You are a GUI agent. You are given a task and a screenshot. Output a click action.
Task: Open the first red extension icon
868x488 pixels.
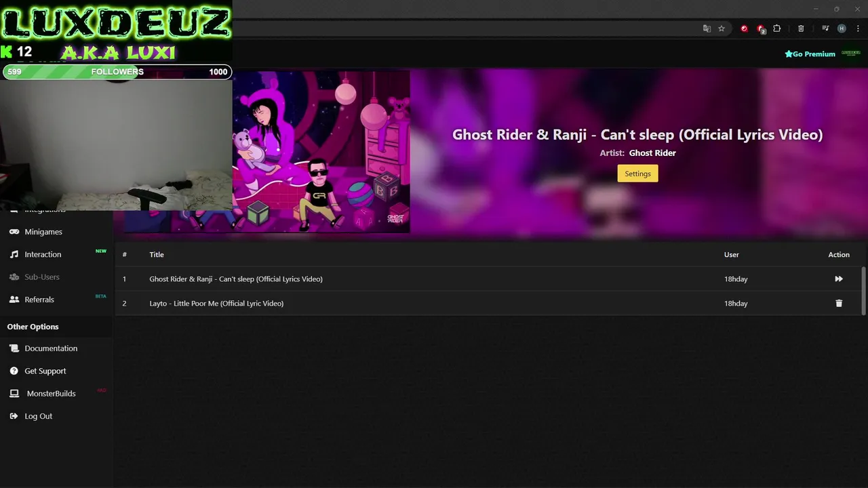[x=744, y=28]
